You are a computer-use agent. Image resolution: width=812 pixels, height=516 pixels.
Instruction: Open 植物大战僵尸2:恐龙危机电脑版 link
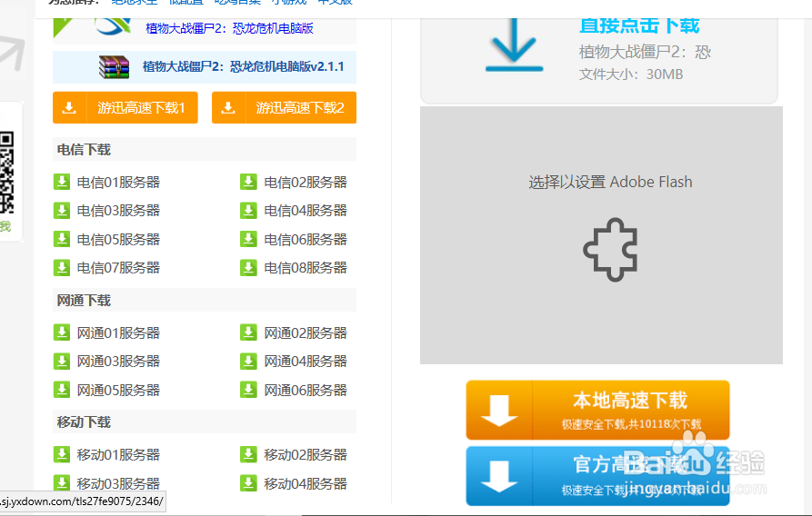(229, 28)
